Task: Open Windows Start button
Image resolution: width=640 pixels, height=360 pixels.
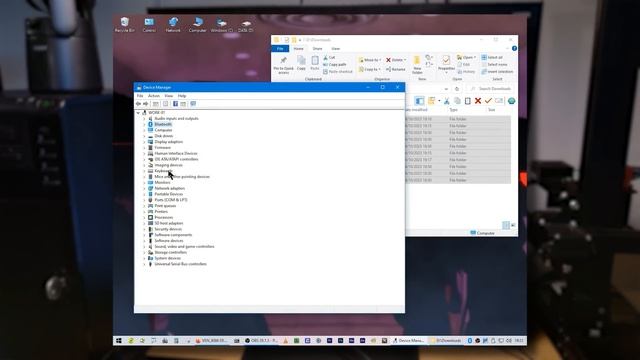Action: pyautogui.click(x=119, y=340)
